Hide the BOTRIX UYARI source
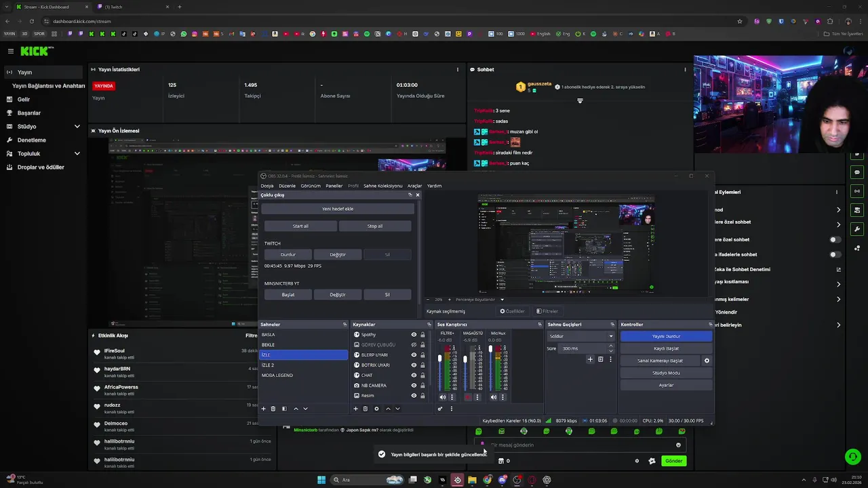The width and height of the screenshot is (868, 488). [414, 365]
